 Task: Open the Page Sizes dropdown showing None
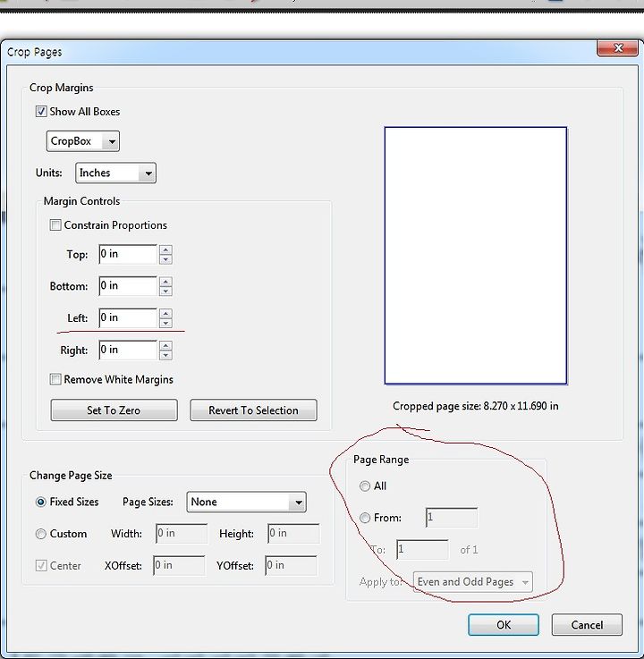tap(246, 503)
